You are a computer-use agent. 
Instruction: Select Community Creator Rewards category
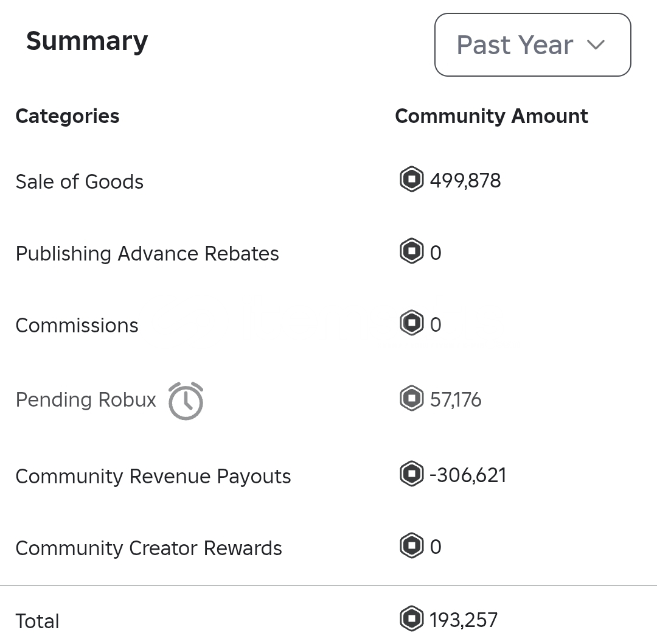click(148, 548)
